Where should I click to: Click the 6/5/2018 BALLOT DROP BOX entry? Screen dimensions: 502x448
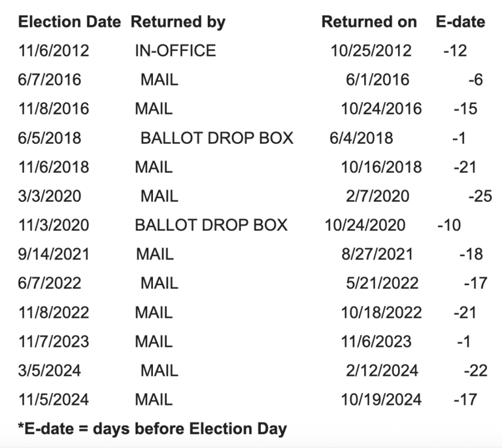[216, 138]
